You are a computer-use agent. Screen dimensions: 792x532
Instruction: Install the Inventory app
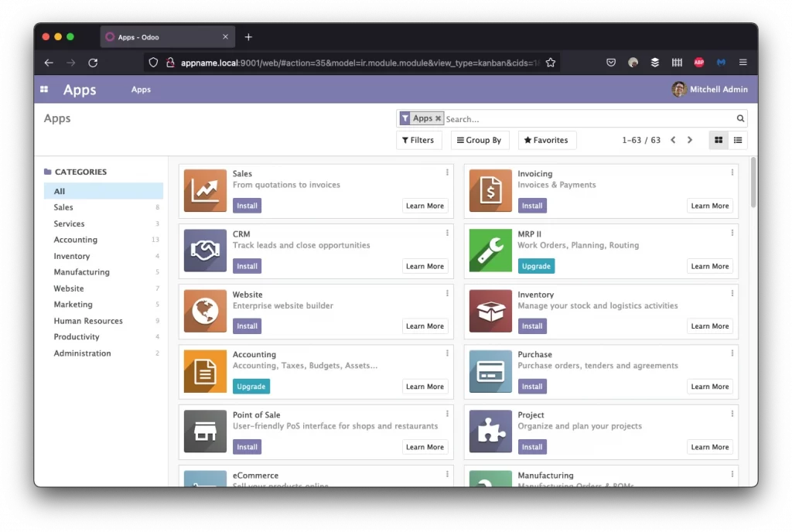532,326
